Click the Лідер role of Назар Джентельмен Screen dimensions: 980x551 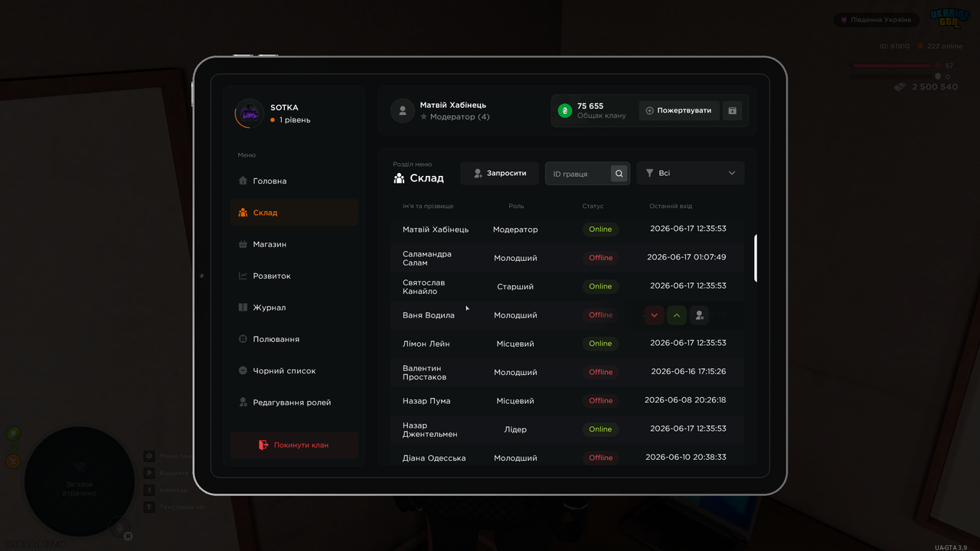coord(515,429)
